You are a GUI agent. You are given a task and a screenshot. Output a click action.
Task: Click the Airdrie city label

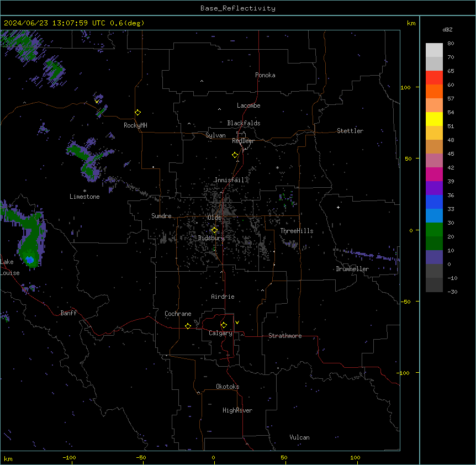(x=223, y=297)
